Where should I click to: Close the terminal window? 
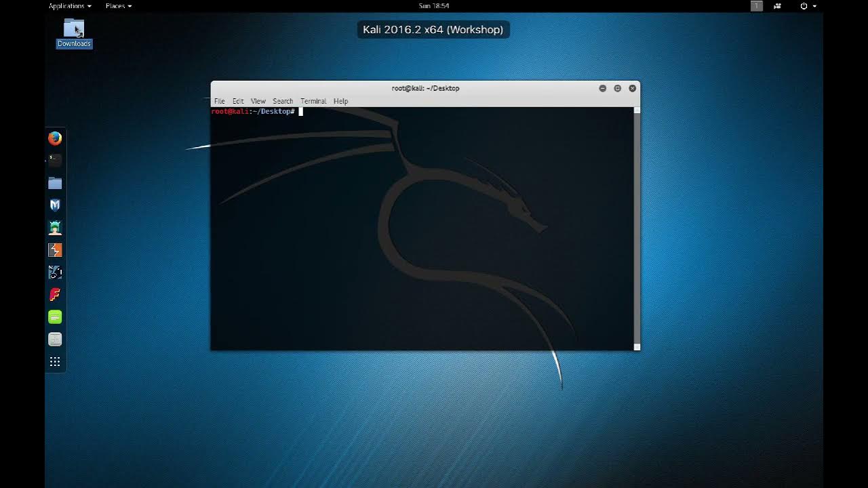(x=632, y=88)
